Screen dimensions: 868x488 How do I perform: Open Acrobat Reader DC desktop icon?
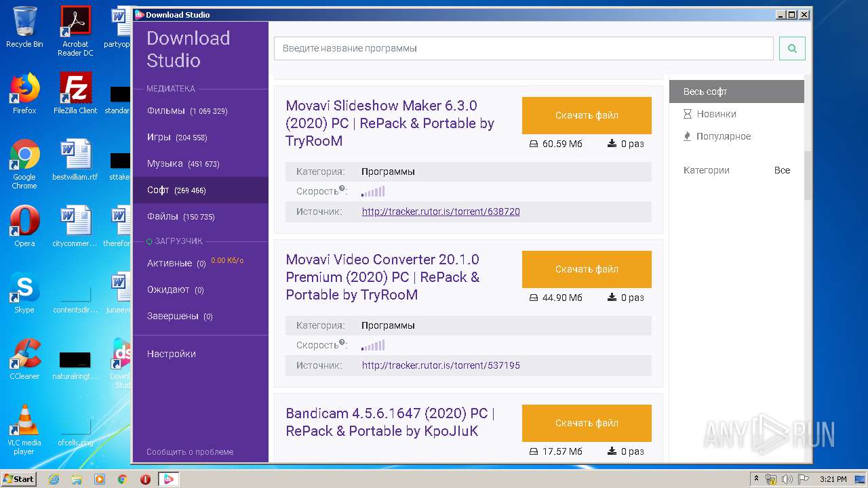(75, 31)
